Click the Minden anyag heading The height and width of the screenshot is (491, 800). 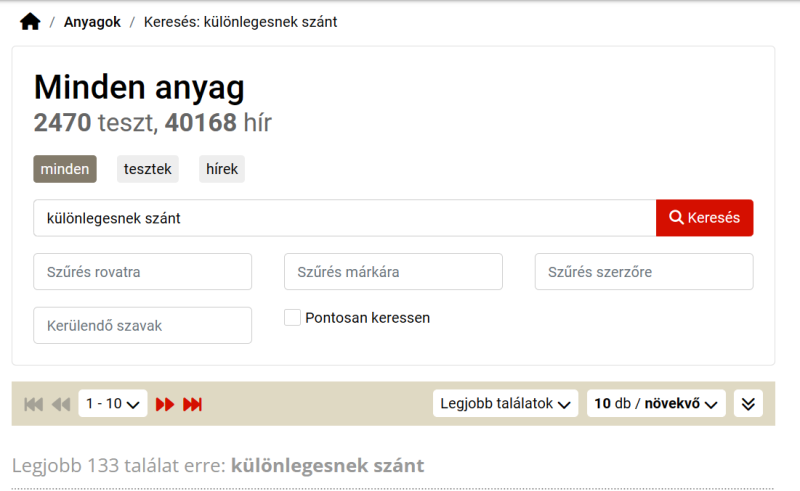pyautogui.click(x=139, y=87)
